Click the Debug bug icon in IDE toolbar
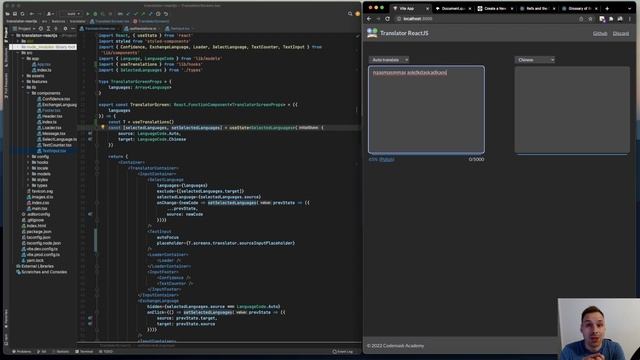Screen dimensions: 640x360 95,14
